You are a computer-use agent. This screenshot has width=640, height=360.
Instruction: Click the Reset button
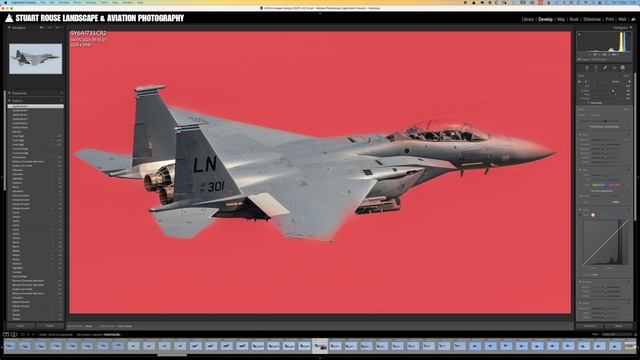click(x=619, y=326)
